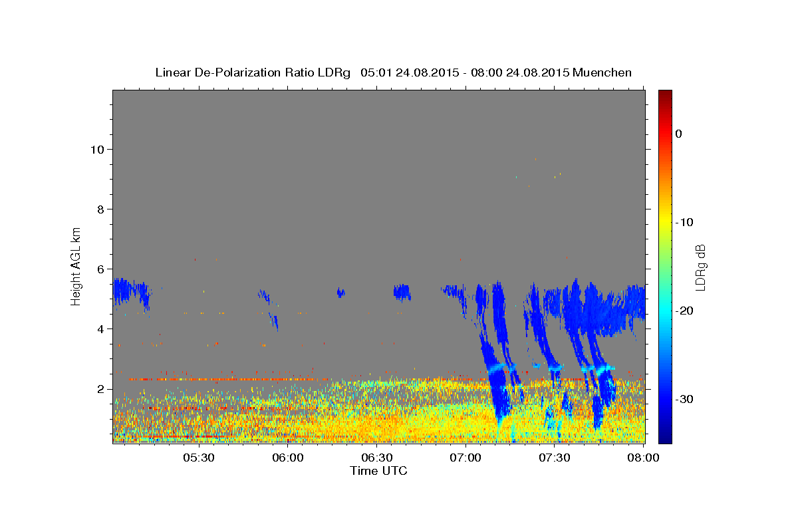The width and height of the screenshot is (798, 532).
Task: Click the plot title 'Linear De-Polarization Ratio LDRg'
Action: tap(252, 72)
